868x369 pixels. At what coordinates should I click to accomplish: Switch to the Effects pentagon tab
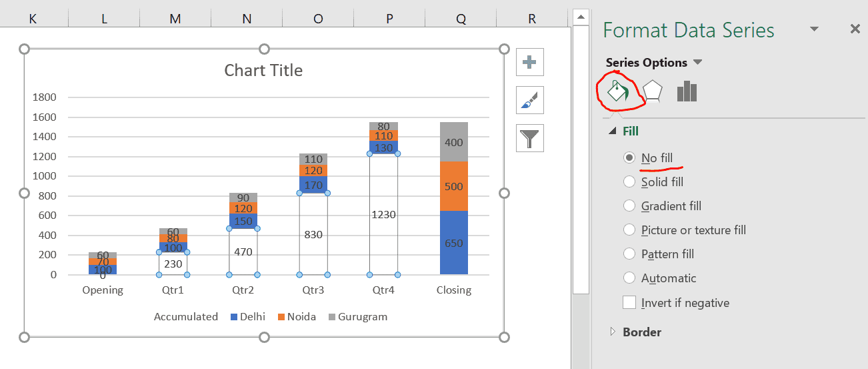click(651, 91)
